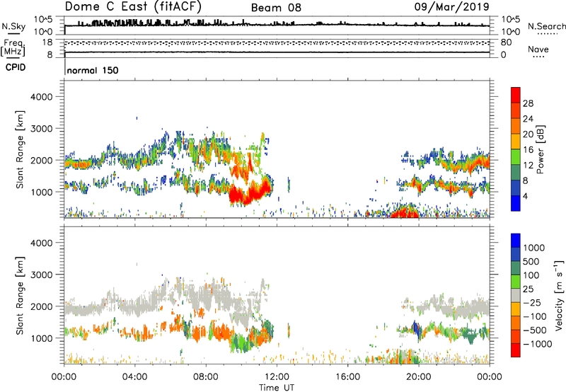Click the "normal 150" CPID text
The image size is (566, 392).
93,70
